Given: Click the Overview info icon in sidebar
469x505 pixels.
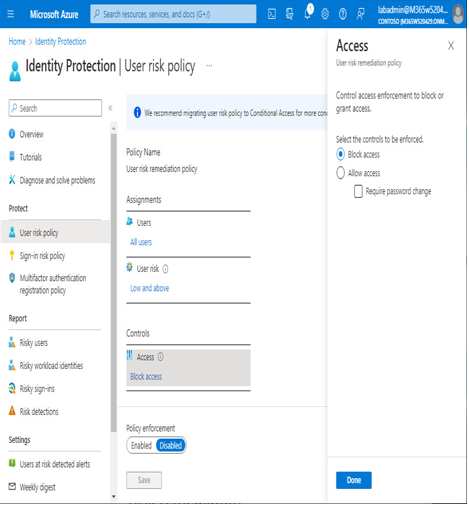Looking at the screenshot, I should 12,134.
